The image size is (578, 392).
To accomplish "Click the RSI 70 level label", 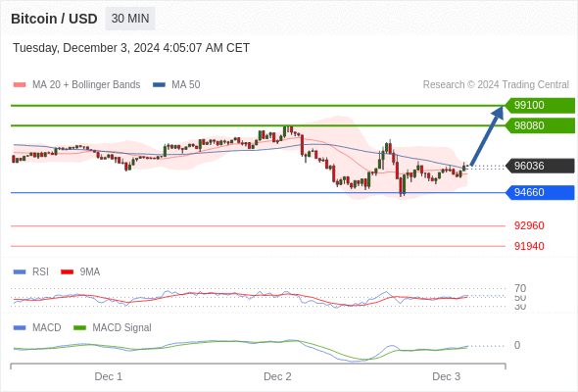I will coord(520,288).
